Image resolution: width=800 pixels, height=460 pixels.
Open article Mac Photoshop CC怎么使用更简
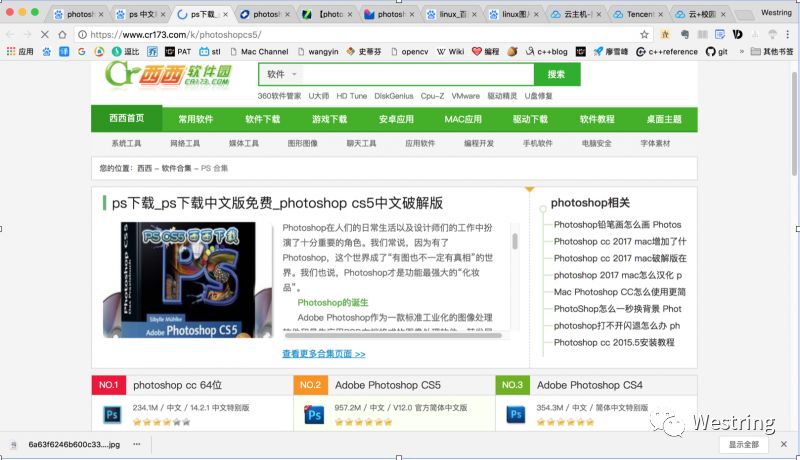(619, 292)
